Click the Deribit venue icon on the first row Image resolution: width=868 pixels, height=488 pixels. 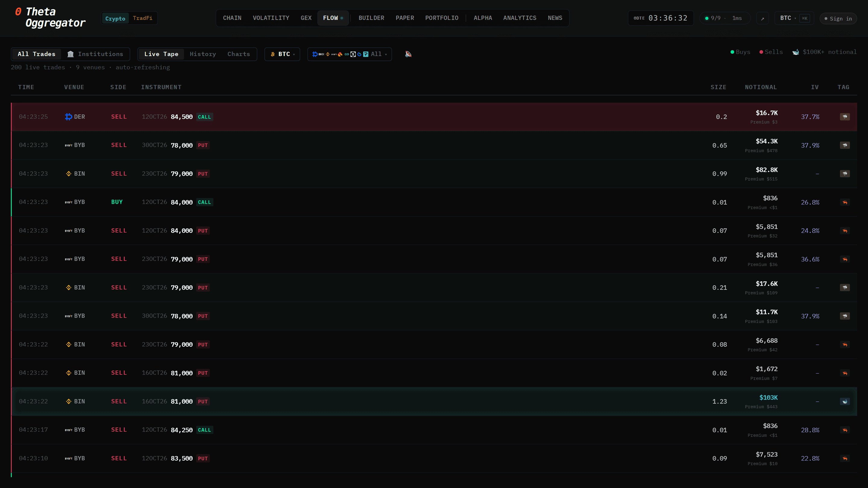(x=68, y=117)
